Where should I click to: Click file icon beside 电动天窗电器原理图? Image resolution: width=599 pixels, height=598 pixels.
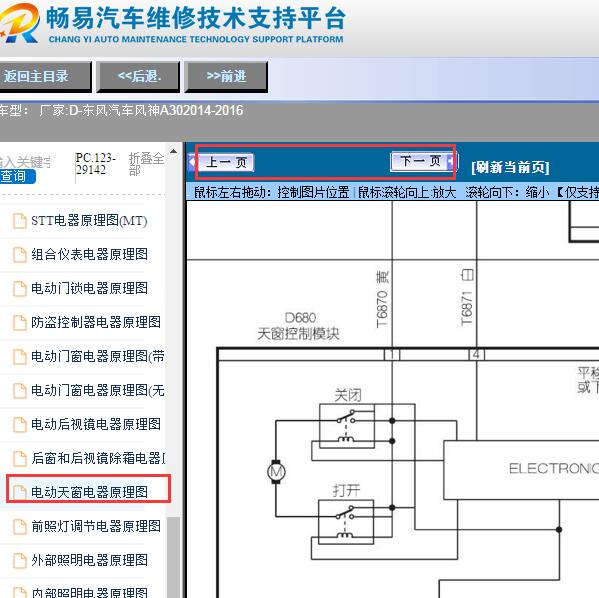(20, 492)
